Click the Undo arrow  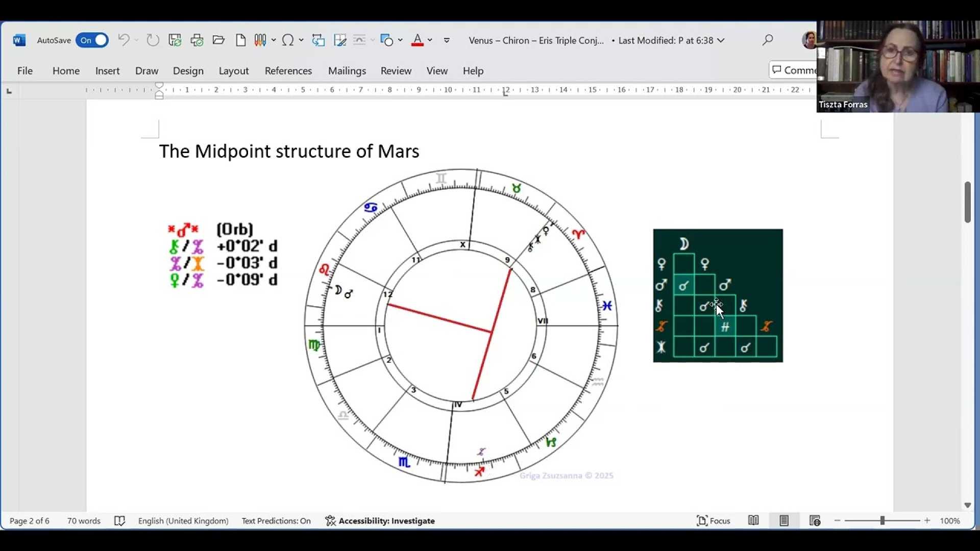click(x=124, y=40)
